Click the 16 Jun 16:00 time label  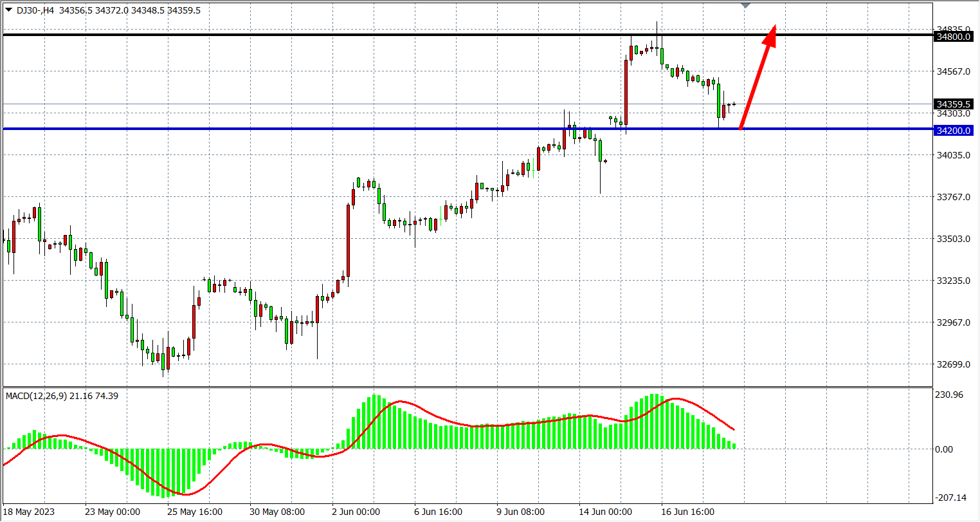click(x=688, y=512)
